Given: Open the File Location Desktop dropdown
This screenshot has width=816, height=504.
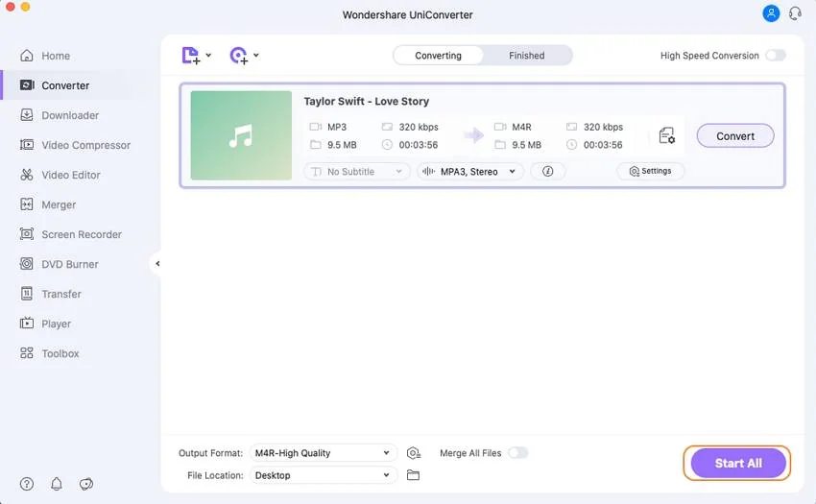Looking at the screenshot, I should [x=324, y=475].
